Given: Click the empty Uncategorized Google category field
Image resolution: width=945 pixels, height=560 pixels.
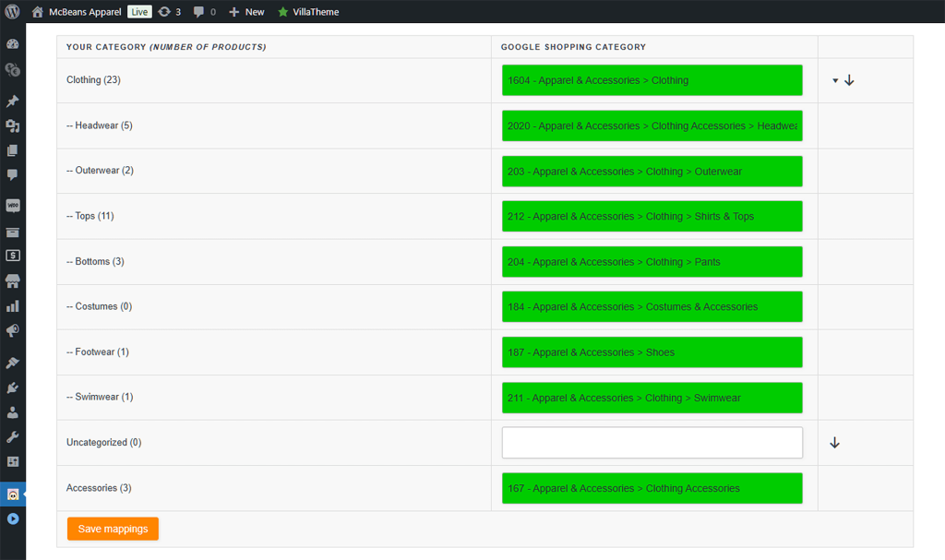Looking at the screenshot, I should click(x=652, y=443).
